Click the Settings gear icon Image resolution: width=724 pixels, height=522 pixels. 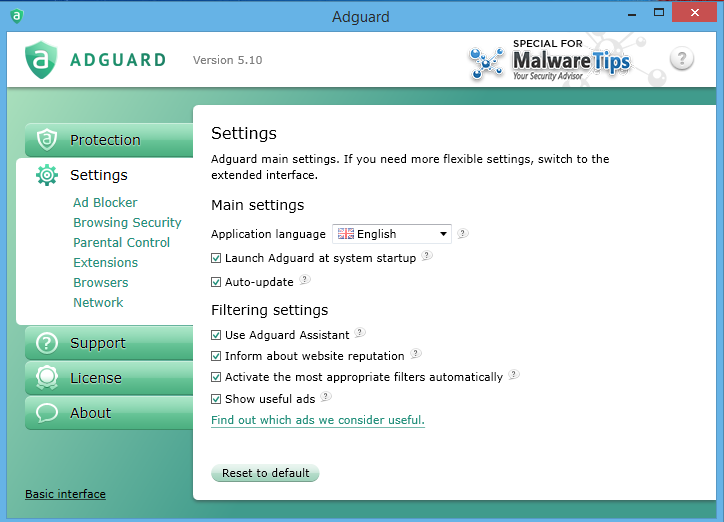(x=47, y=175)
